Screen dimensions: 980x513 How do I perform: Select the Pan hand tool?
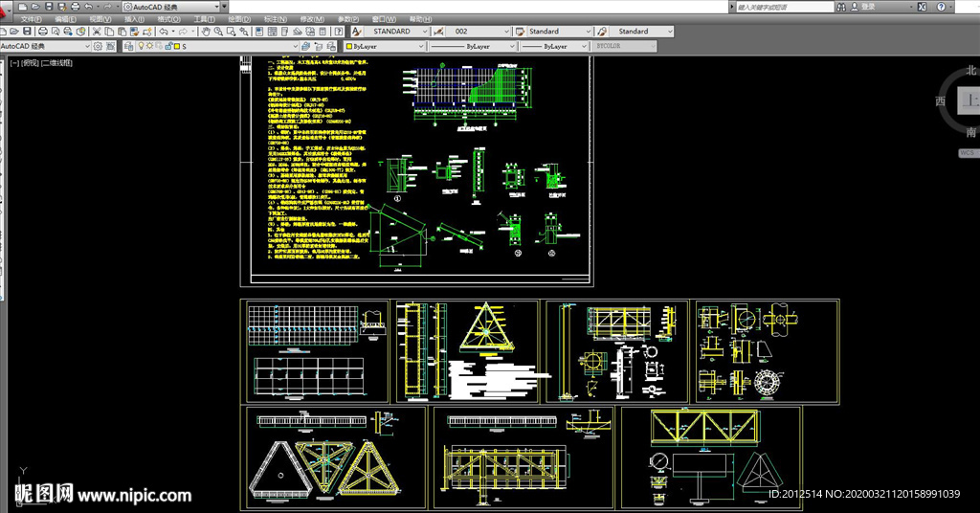pos(206,32)
